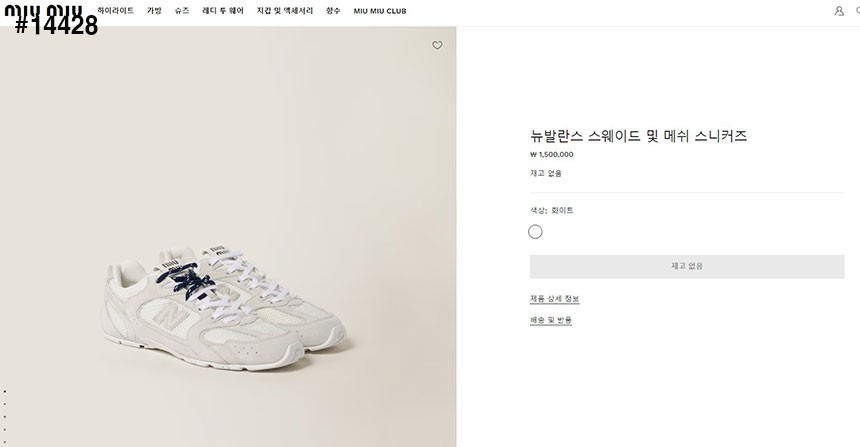The width and height of the screenshot is (860, 447).
Task: Open the 향수 menu
Action: click(x=333, y=11)
